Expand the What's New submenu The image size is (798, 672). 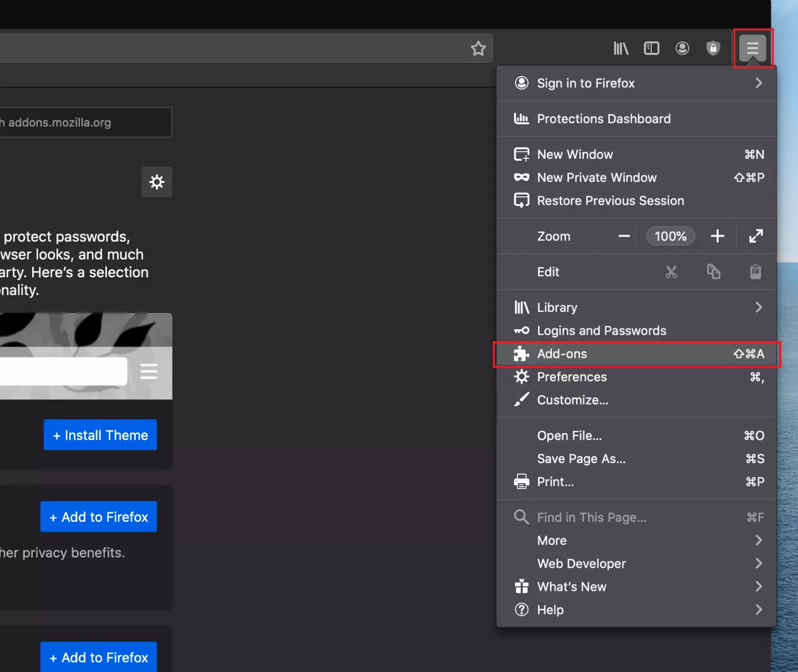click(636, 587)
